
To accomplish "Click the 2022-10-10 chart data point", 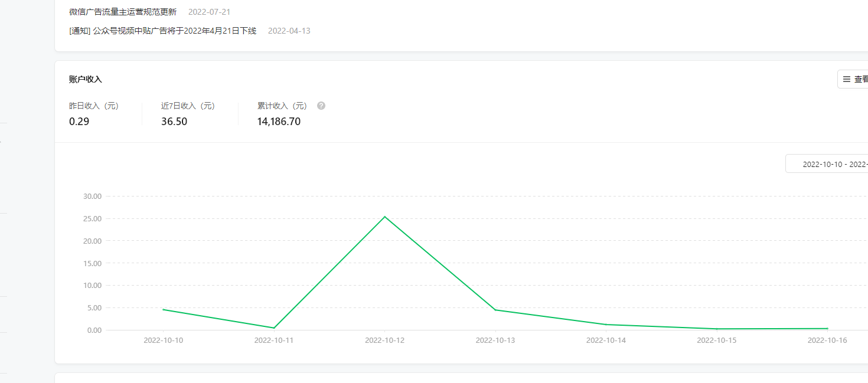I will click(164, 309).
